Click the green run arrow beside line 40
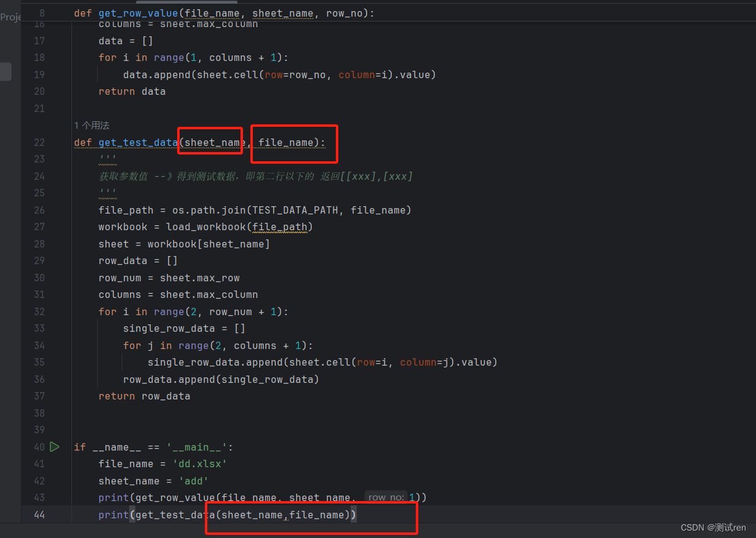 [54, 447]
